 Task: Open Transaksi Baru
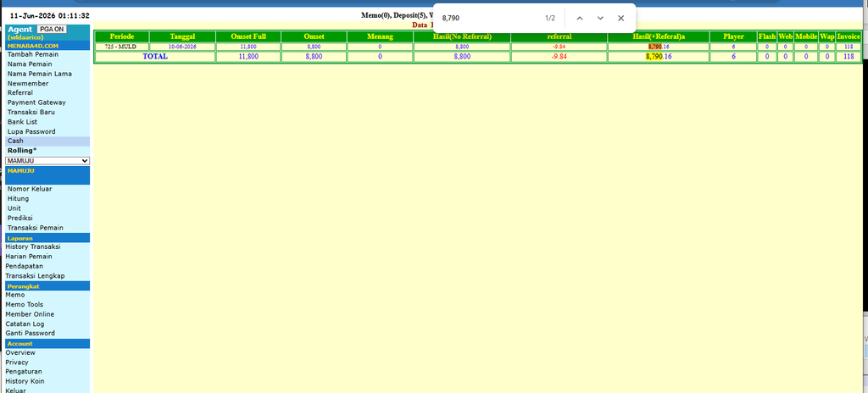(31, 113)
